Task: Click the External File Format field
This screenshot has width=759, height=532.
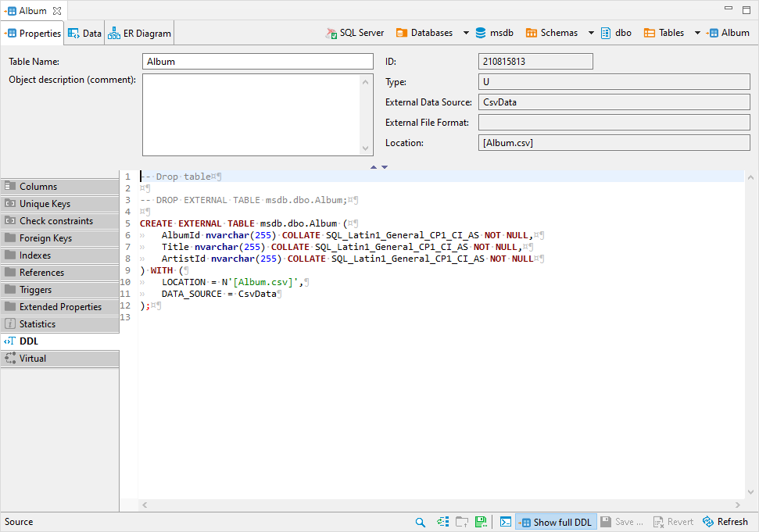Action: 614,123
